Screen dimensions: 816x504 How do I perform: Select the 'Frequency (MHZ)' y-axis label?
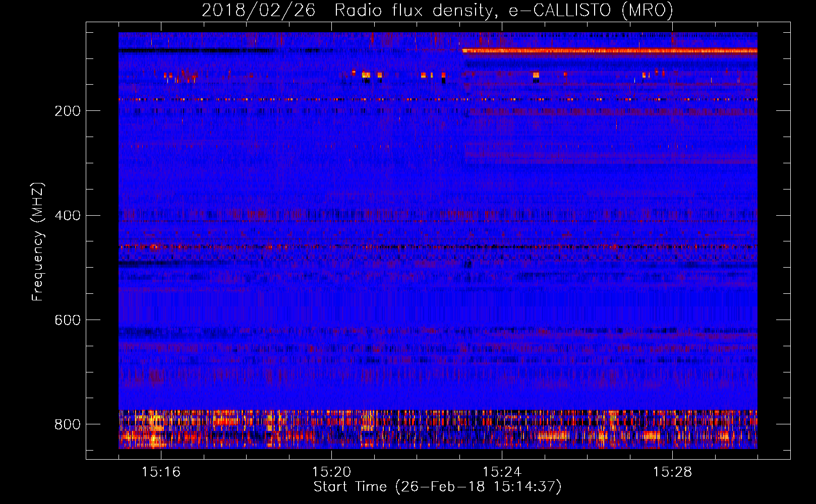(38, 241)
